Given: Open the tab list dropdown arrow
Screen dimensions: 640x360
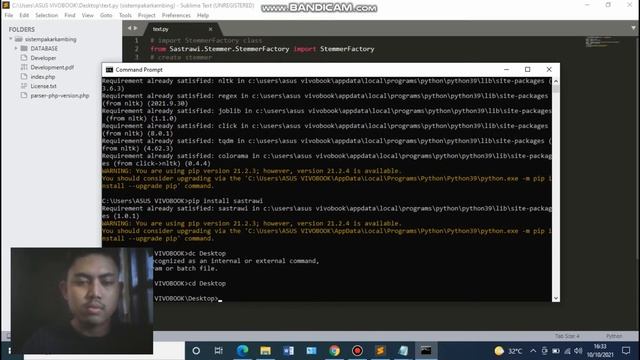Looking at the screenshot, I should pos(633,28).
